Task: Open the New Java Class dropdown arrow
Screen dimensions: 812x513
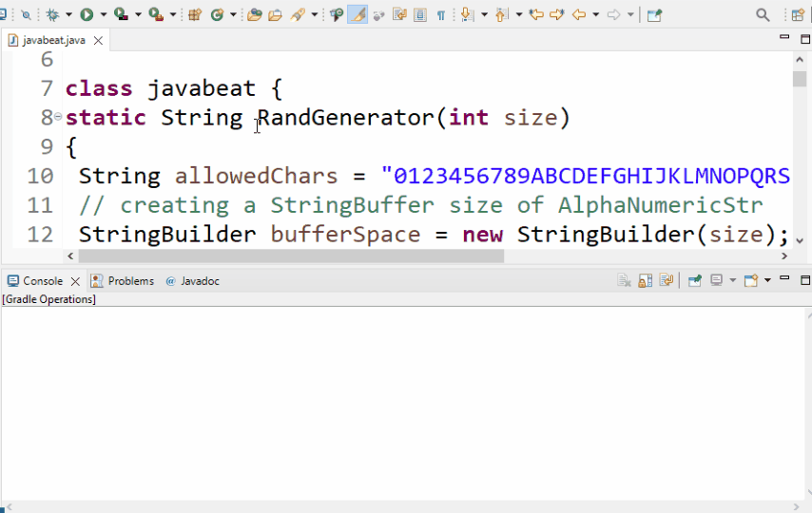Action: (x=233, y=15)
